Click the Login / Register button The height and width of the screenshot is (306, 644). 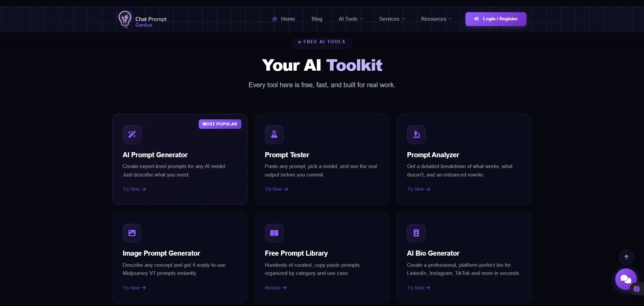(496, 19)
